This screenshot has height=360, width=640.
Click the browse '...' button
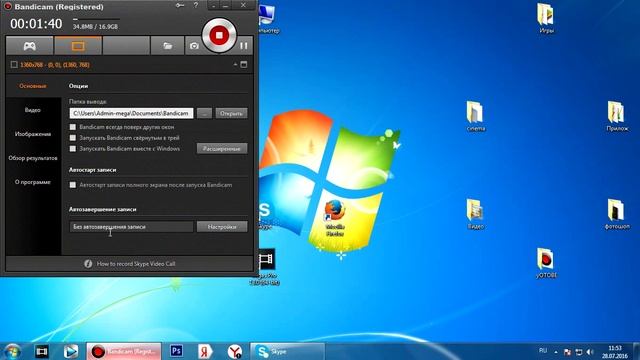[x=204, y=113]
